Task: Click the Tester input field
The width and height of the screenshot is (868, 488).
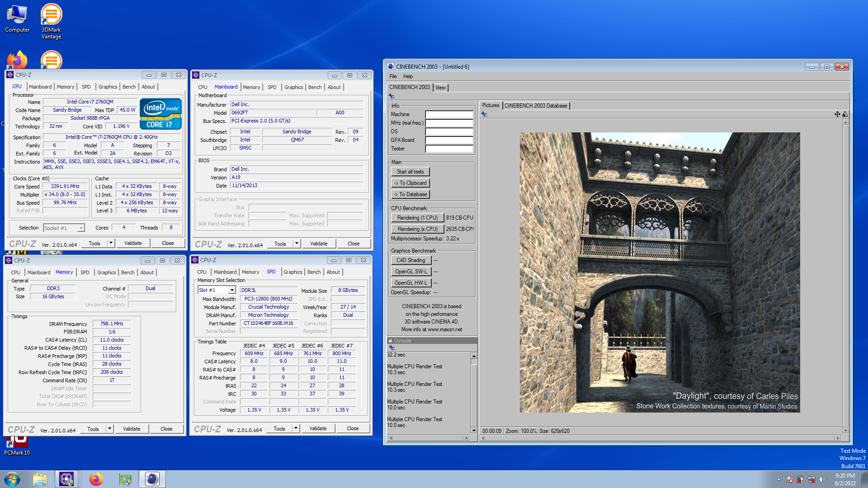Action: 449,149
